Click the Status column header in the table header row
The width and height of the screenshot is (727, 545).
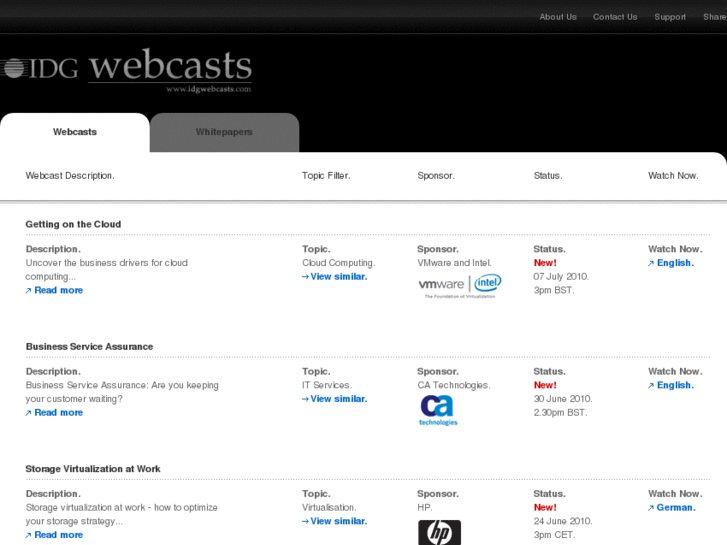548,176
